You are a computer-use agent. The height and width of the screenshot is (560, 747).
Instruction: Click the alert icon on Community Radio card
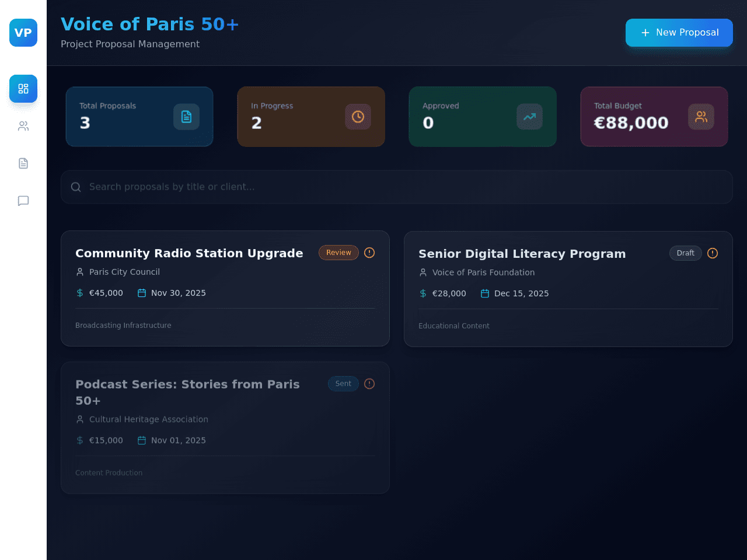pos(369,253)
